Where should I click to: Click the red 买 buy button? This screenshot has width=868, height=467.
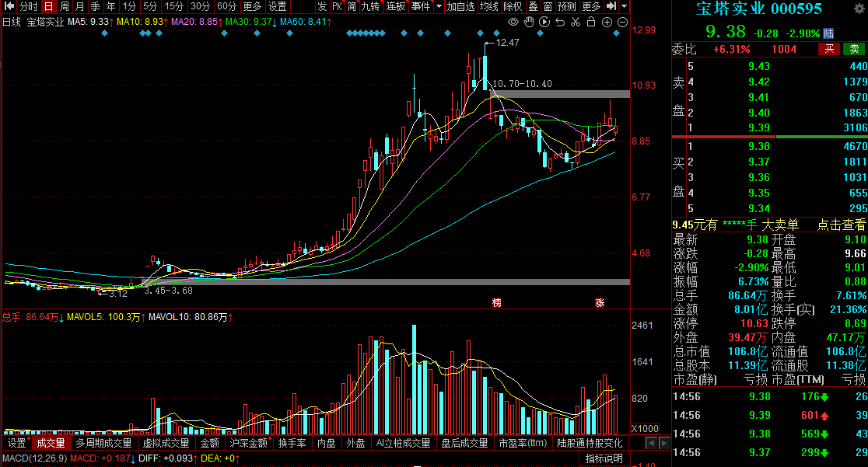(x=830, y=49)
